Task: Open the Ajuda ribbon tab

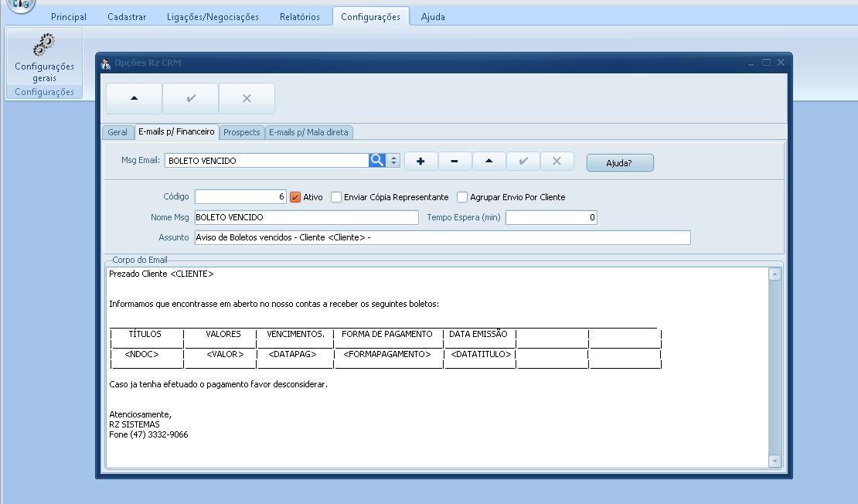Action: click(433, 17)
